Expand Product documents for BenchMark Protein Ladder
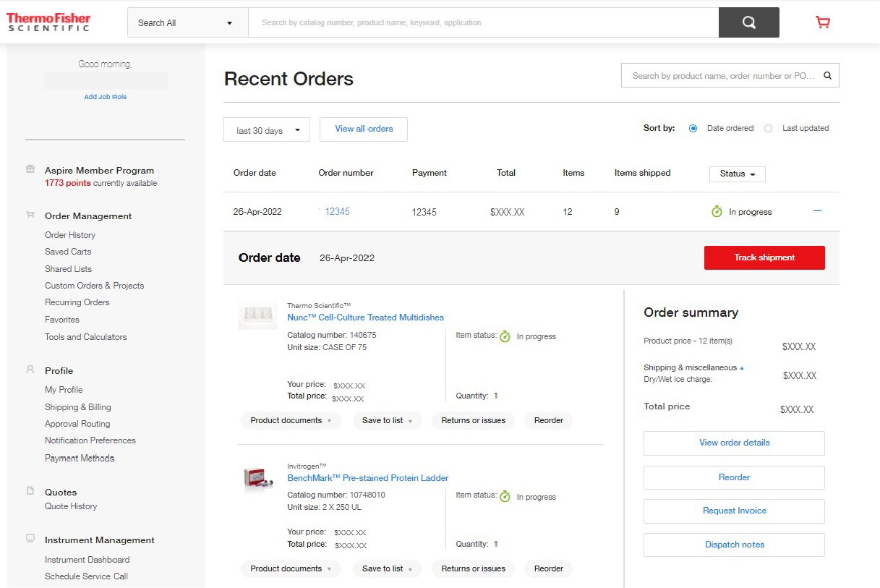 291,568
